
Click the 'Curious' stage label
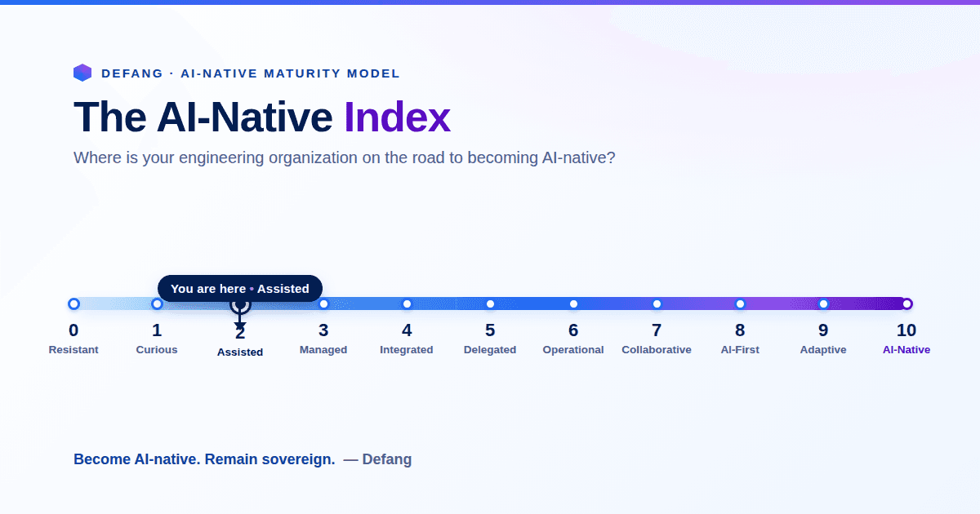157,349
